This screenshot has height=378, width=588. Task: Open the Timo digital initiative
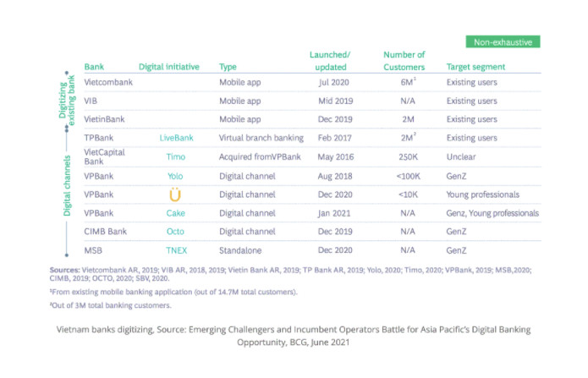click(176, 156)
